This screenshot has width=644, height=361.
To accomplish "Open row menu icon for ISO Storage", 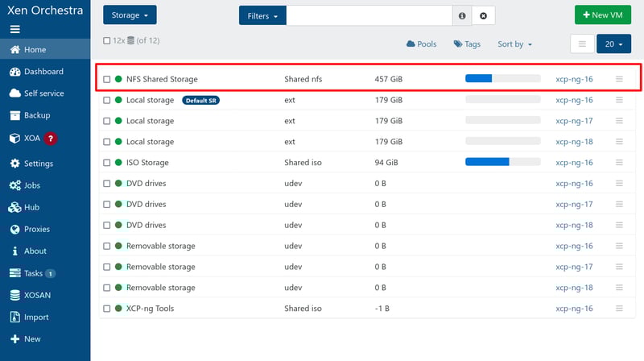I will tap(619, 163).
